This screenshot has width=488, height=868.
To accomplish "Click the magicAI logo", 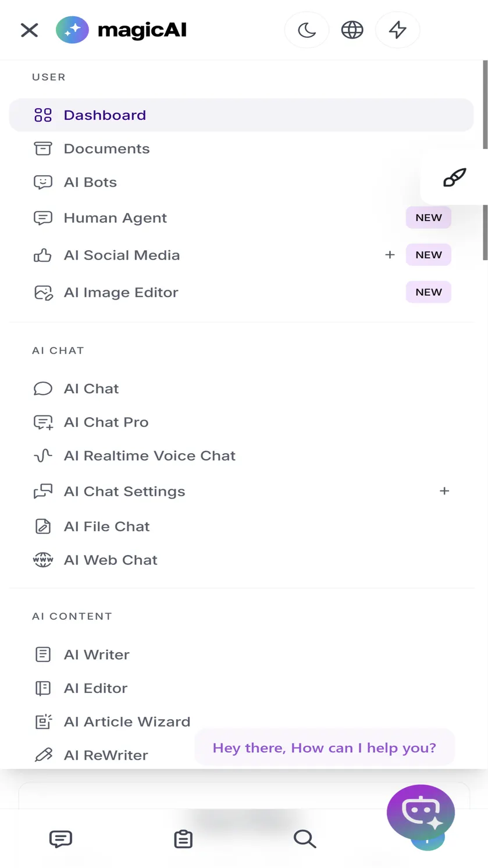I will (x=122, y=30).
